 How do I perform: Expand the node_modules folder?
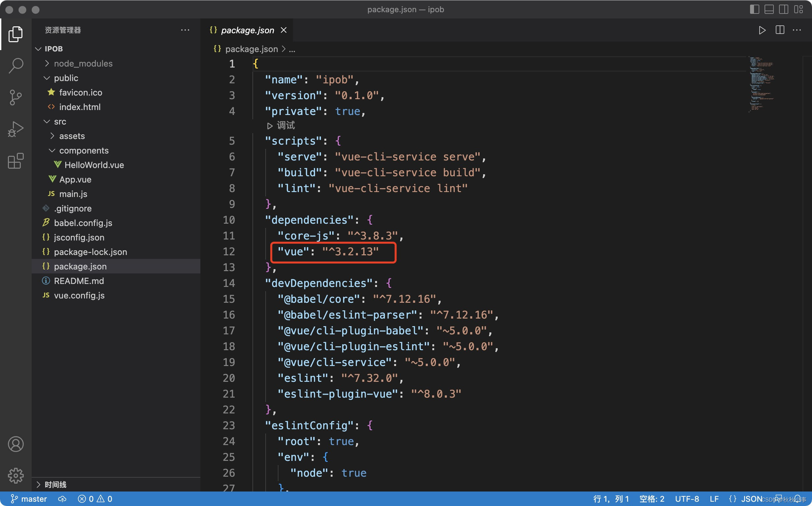point(83,64)
